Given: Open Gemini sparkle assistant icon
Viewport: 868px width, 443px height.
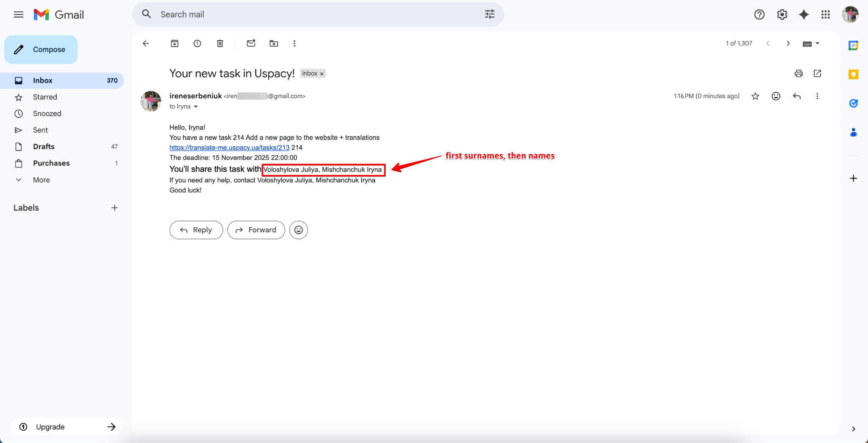Looking at the screenshot, I should [804, 14].
